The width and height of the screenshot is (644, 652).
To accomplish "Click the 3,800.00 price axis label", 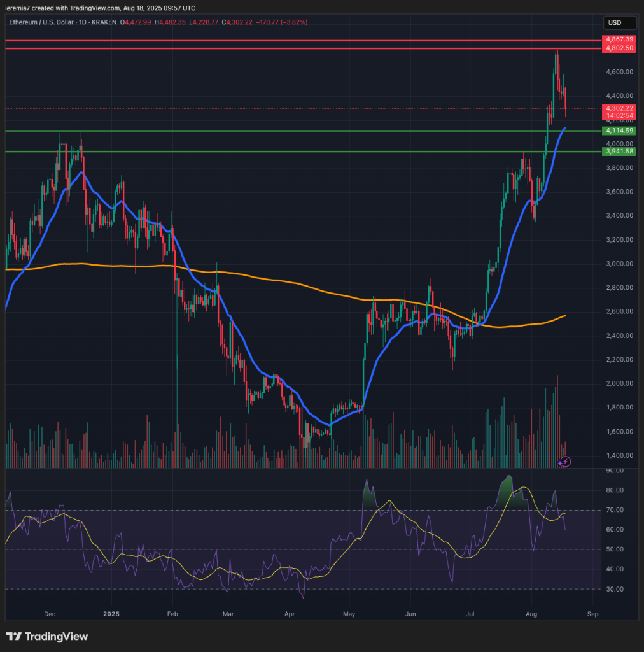I will (x=619, y=168).
